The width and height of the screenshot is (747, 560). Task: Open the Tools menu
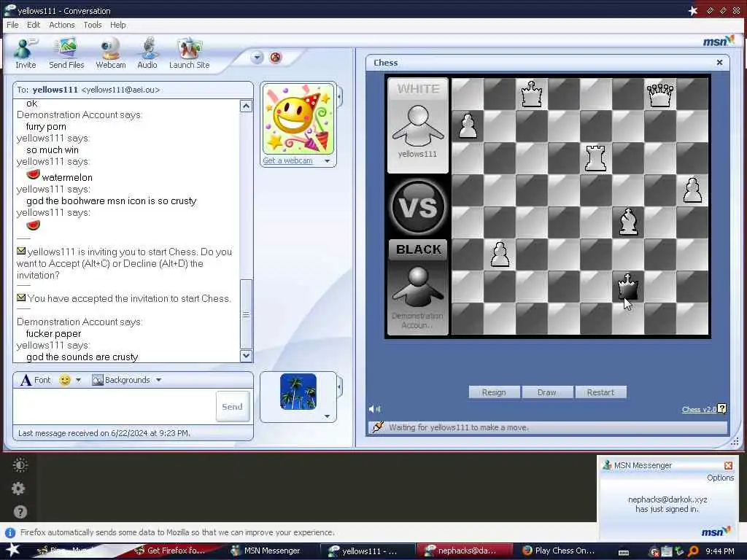point(93,25)
